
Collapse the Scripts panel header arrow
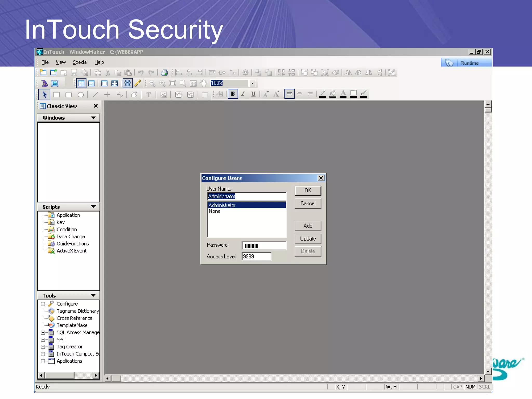[x=93, y=207]
